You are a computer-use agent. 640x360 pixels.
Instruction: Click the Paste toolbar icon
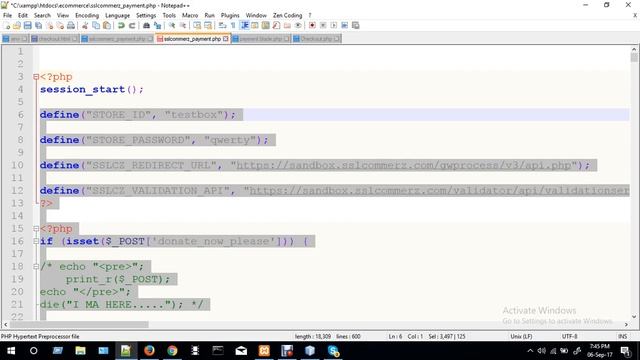click(x=107, y=25)
